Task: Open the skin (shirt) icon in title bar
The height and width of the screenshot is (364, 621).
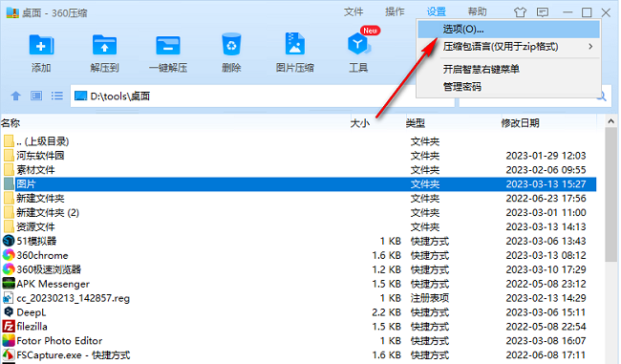Action: (x=520, y=12)
